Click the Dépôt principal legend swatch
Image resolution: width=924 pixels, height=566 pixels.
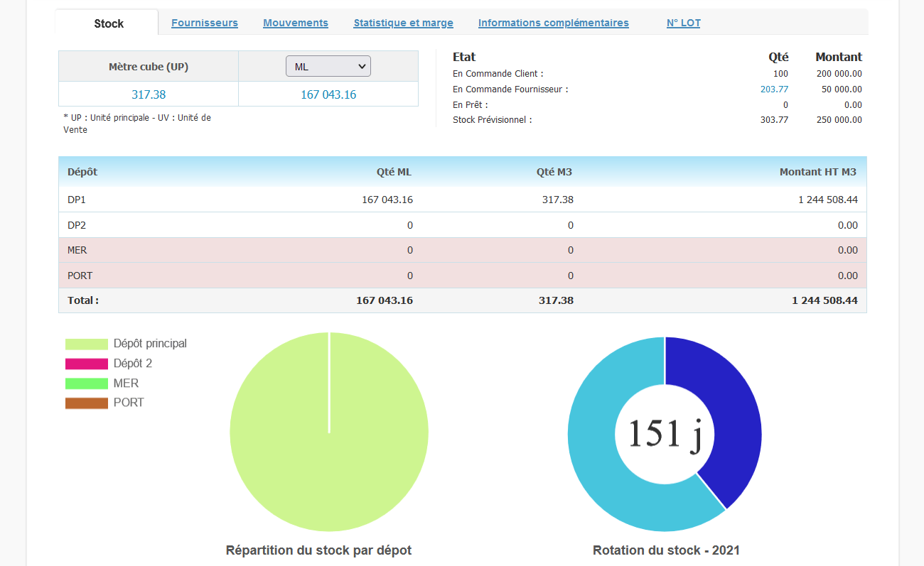click(86, 344)
